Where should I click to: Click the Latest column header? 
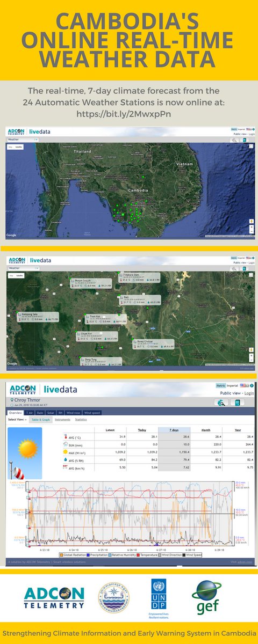[x=111, y=430]
